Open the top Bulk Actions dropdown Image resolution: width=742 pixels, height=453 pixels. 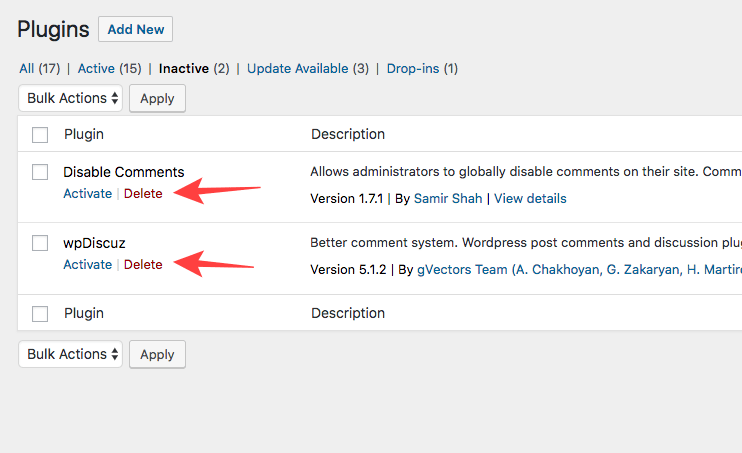tap(71, 98)
